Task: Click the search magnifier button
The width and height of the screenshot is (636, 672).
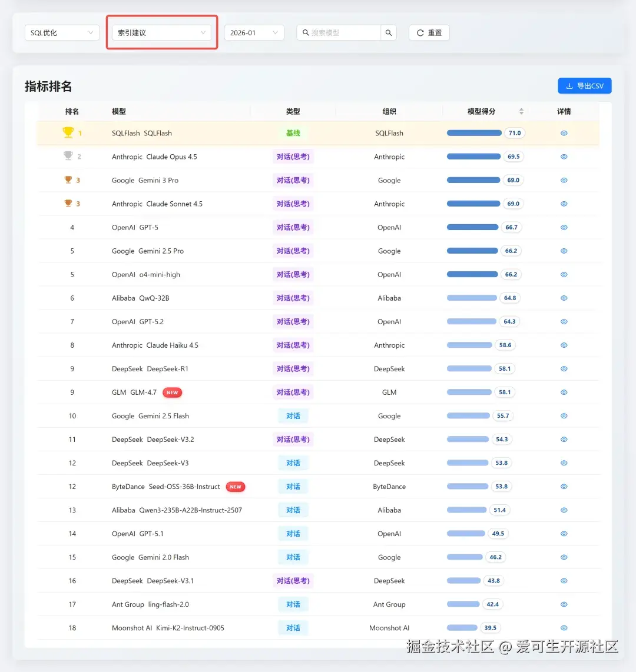Action: click(388, 32)
